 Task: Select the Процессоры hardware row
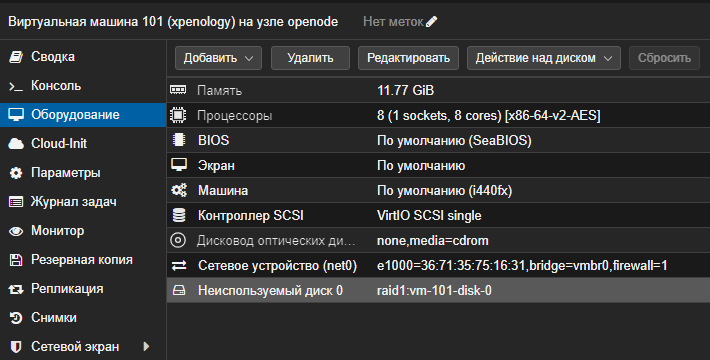[x=438, y=115]
